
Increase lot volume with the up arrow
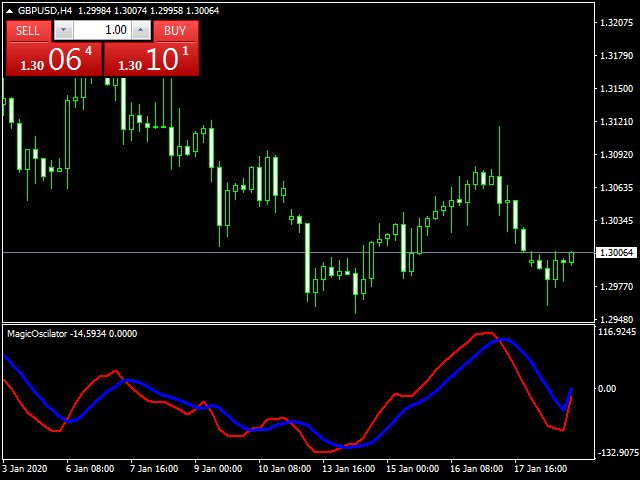click(x=141, y=30)
